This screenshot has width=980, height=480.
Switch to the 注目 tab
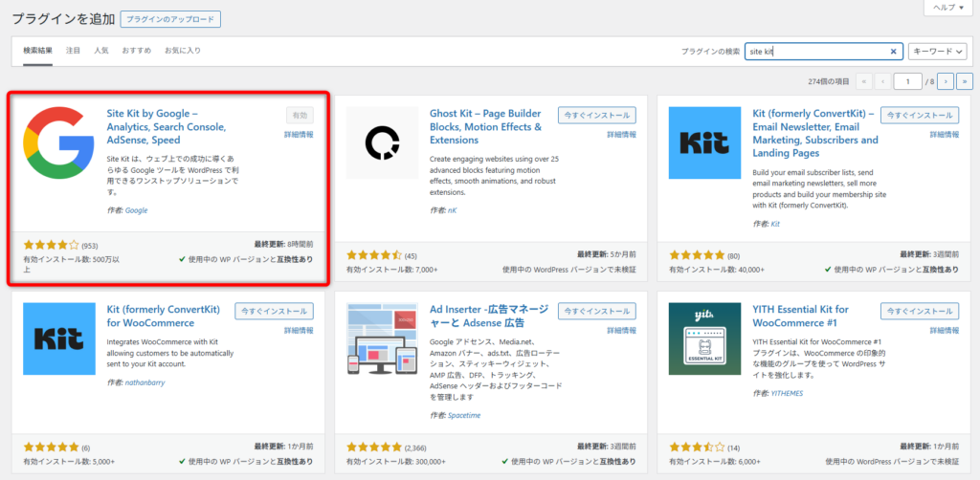[x=73, y=51]
